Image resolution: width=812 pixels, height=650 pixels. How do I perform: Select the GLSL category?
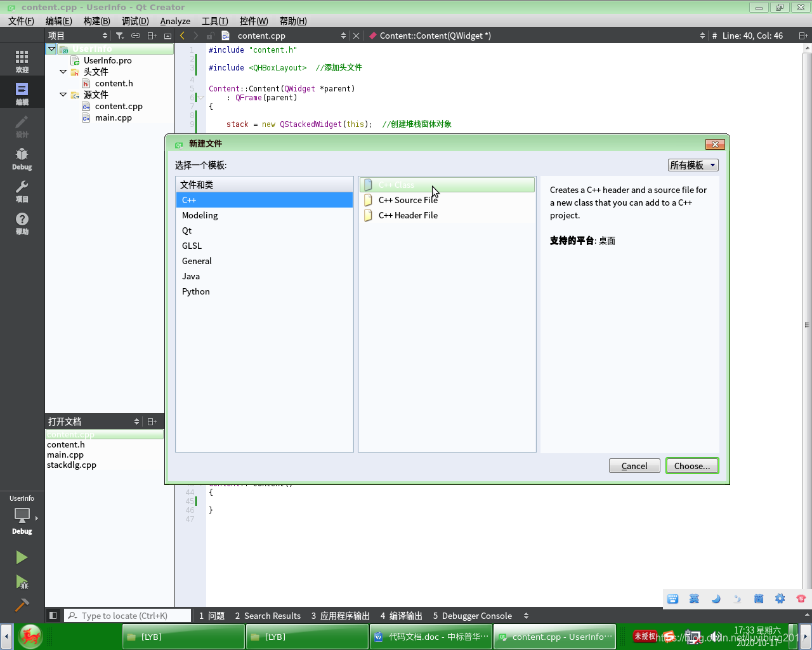point(265,246)
